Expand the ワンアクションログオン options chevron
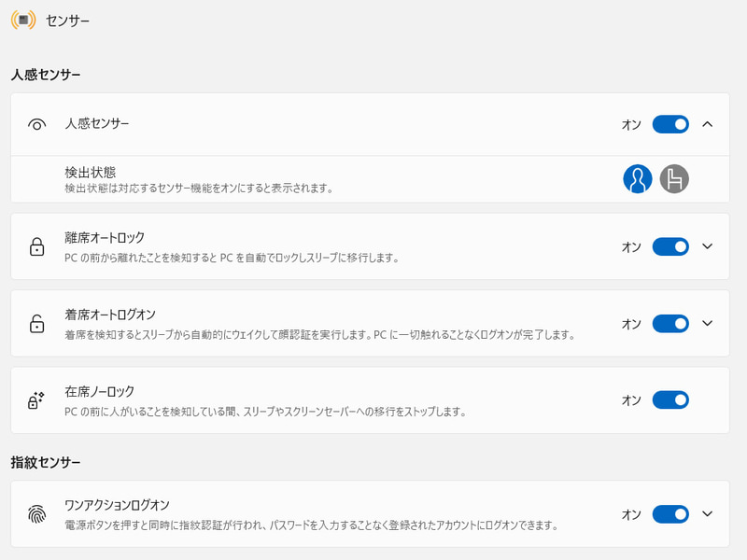Viewport: 747px width, 560px height. click(707, 514)
